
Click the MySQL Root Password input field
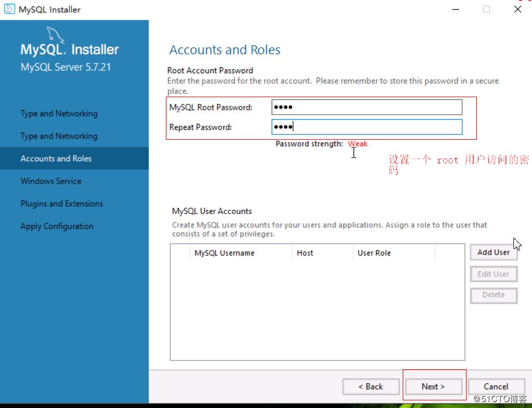pos(366,107)
